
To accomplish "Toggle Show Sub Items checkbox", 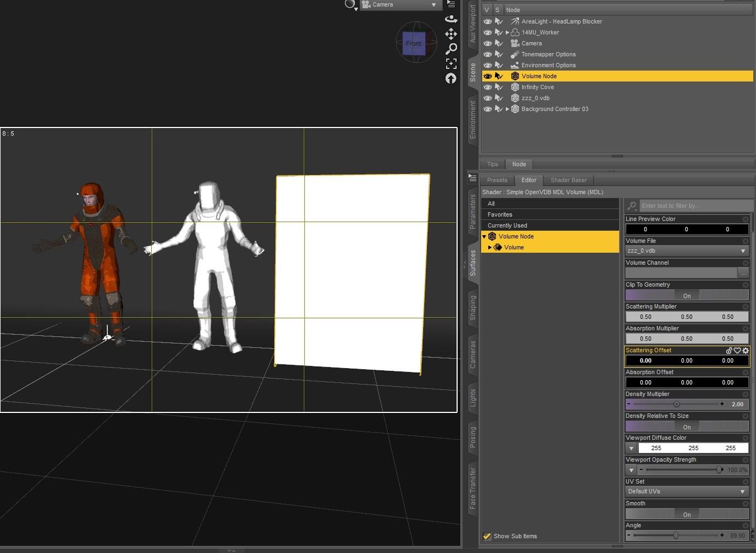I will pyautogui.click(x=487, y=536).
